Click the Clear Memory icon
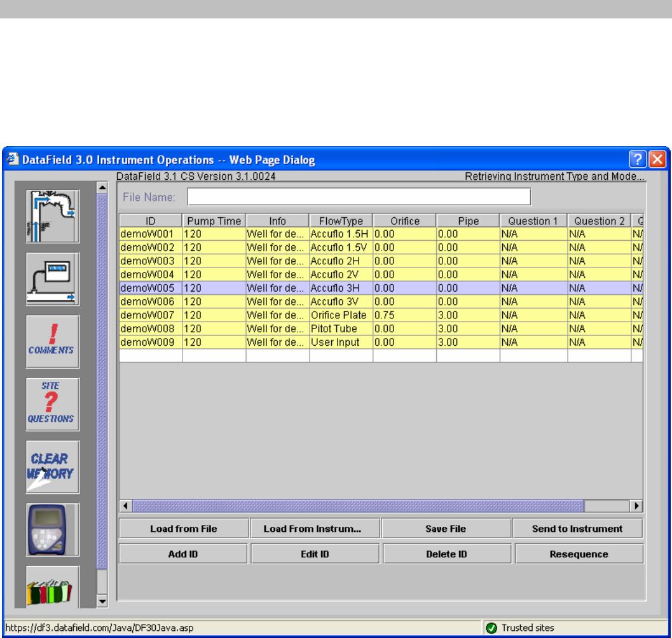Viewport: 672px width, 638px height. click(53, 466)
